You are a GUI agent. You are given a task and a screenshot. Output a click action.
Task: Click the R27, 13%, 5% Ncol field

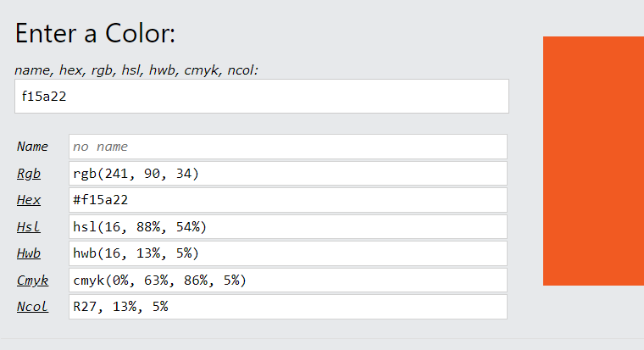click(x=288, y=307)
